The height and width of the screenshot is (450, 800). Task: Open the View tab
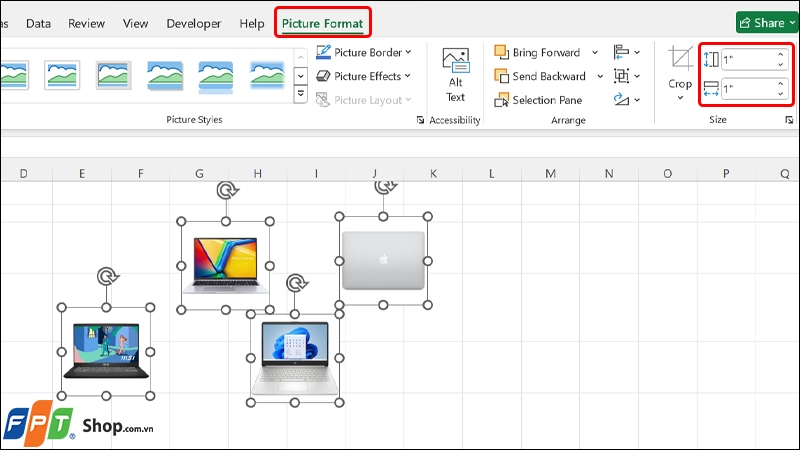tap(135, 23)
